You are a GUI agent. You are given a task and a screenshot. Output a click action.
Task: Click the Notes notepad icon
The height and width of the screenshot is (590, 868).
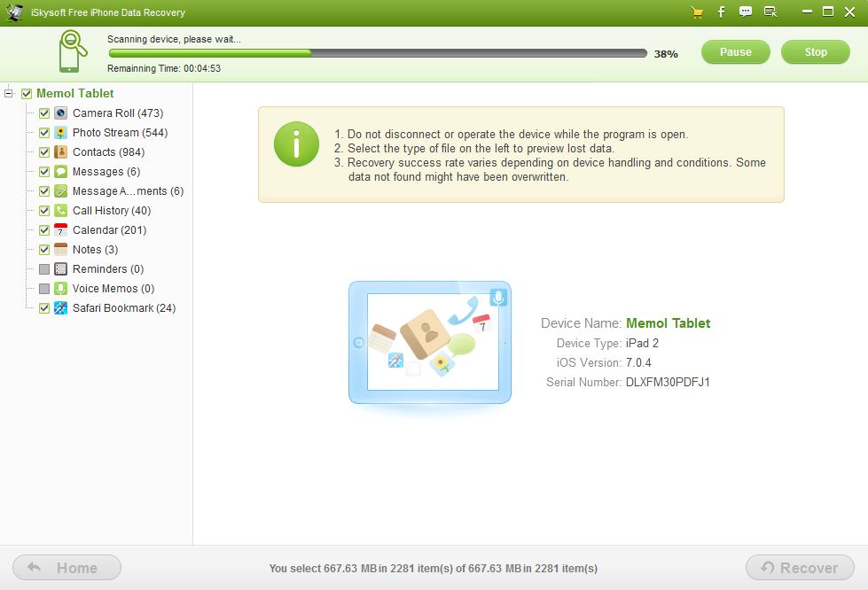click(61, 250)
